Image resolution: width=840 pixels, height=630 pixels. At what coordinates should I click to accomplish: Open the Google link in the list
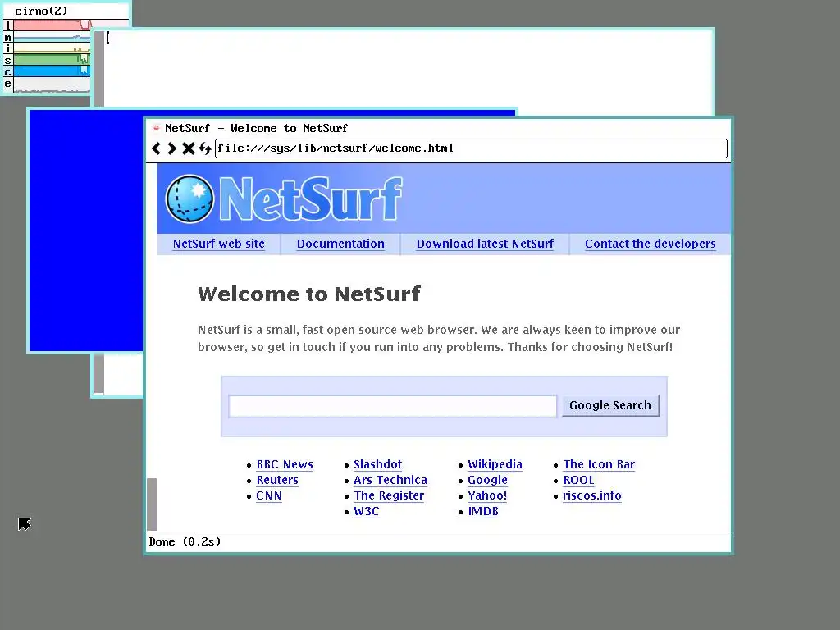pyautogui.click(x=487, y=480)
